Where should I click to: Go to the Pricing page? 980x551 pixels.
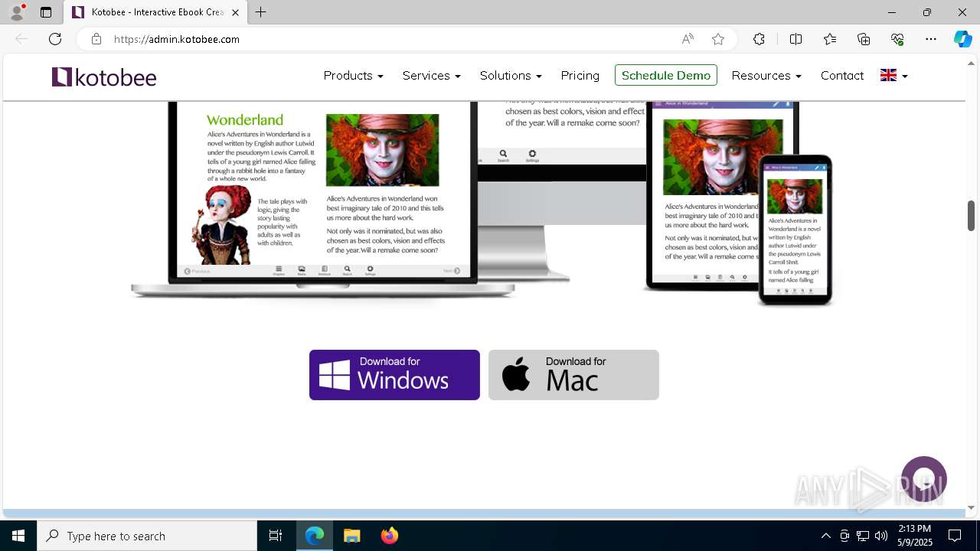pos(580,75)
